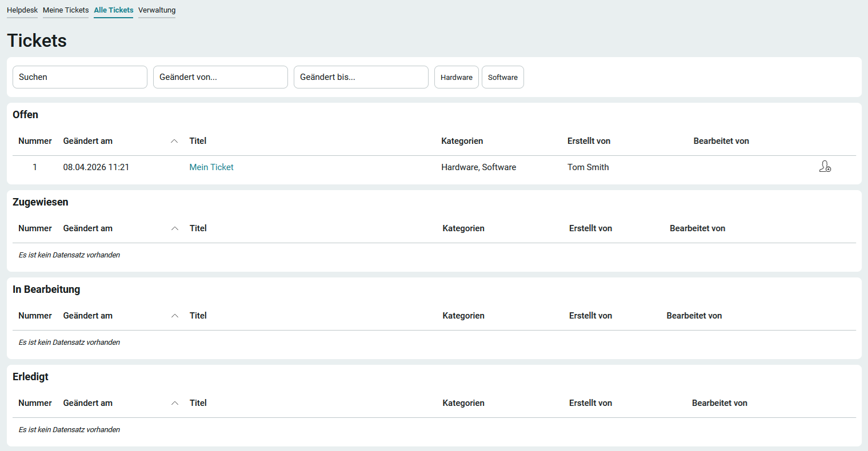Select the date 08.04.2026 11:21 cell
This screenshot has height=451, width=868.
(96, 167)
